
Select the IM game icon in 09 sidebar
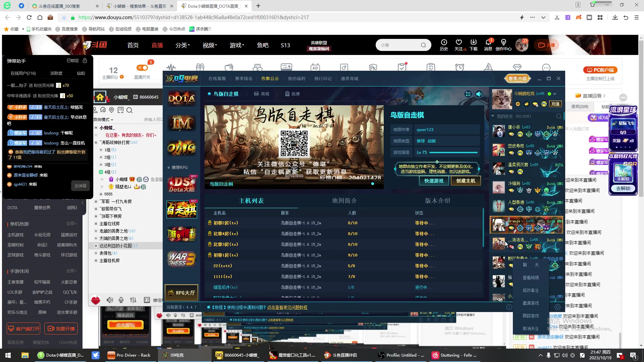coord(181,123)
